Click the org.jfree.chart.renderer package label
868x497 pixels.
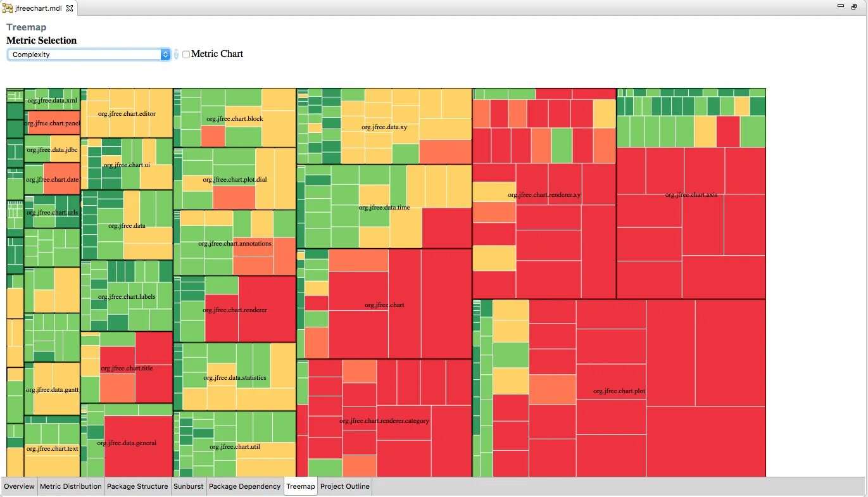pos(235,310)
